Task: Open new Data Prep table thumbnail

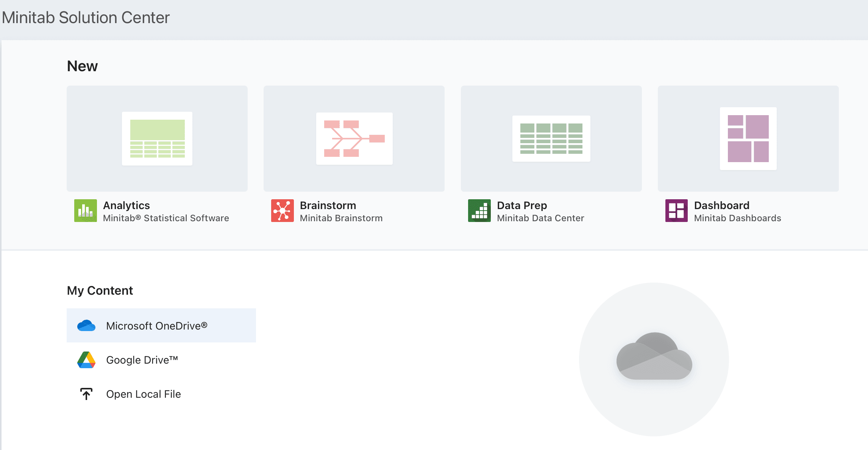Action: tap(551, 139)
